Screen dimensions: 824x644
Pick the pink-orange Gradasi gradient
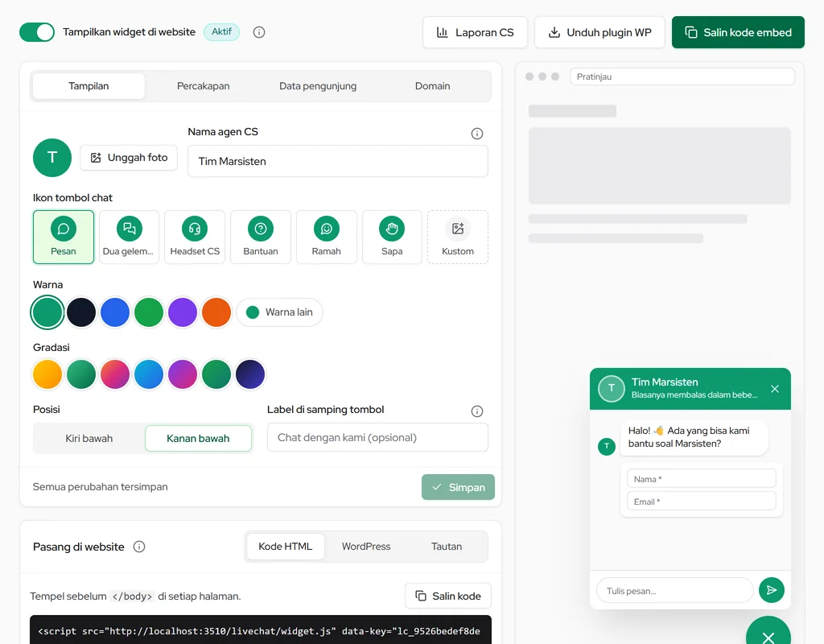click(115, 374)
